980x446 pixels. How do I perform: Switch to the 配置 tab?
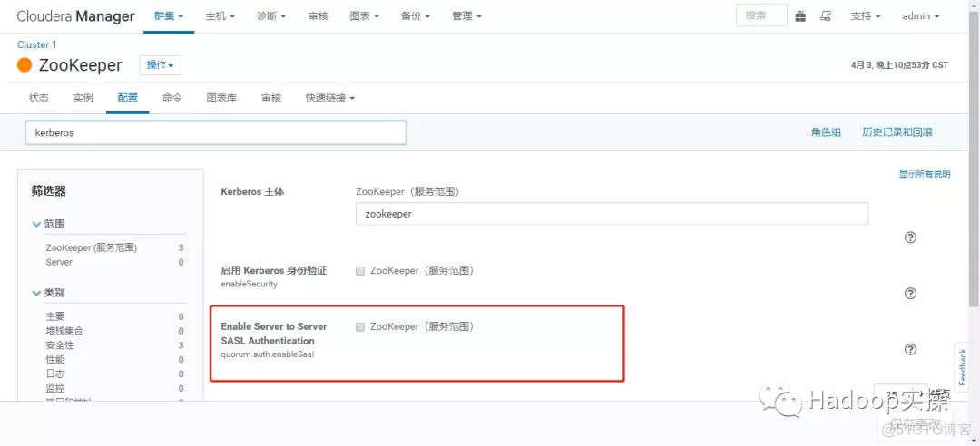(x=128, y=98)
